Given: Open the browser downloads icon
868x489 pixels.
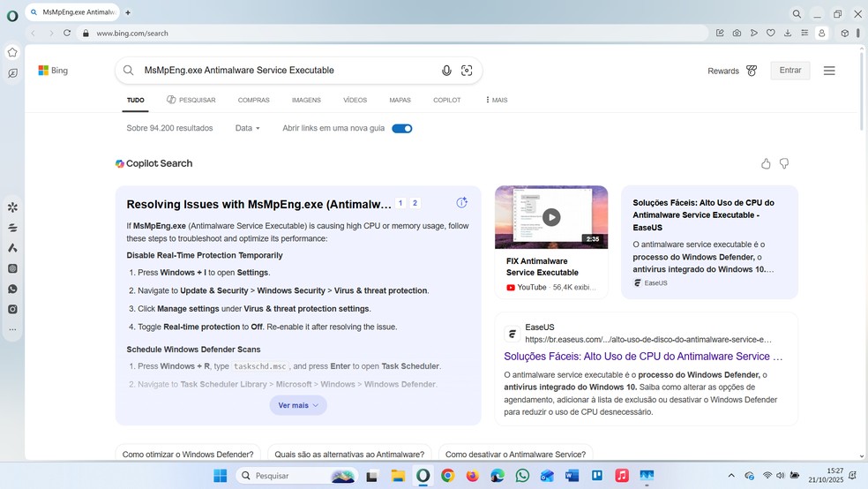Looking at the screenshot, I should pos(788,34).
